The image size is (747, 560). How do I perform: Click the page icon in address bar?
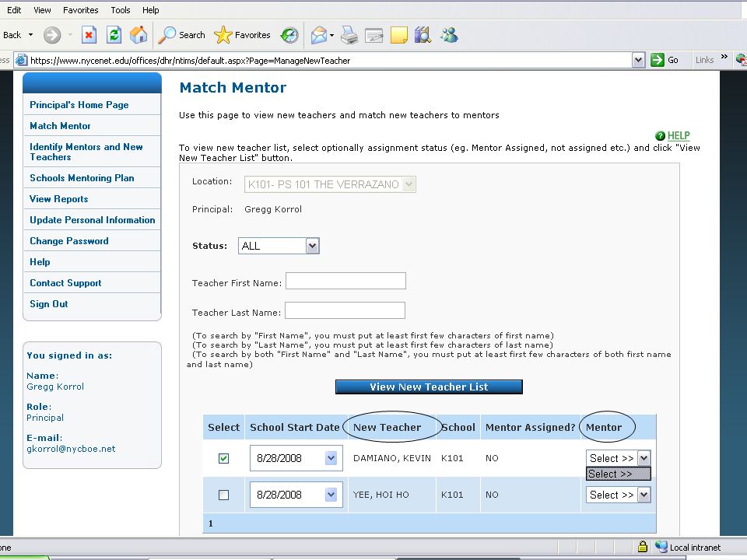[x=21, y=60]
